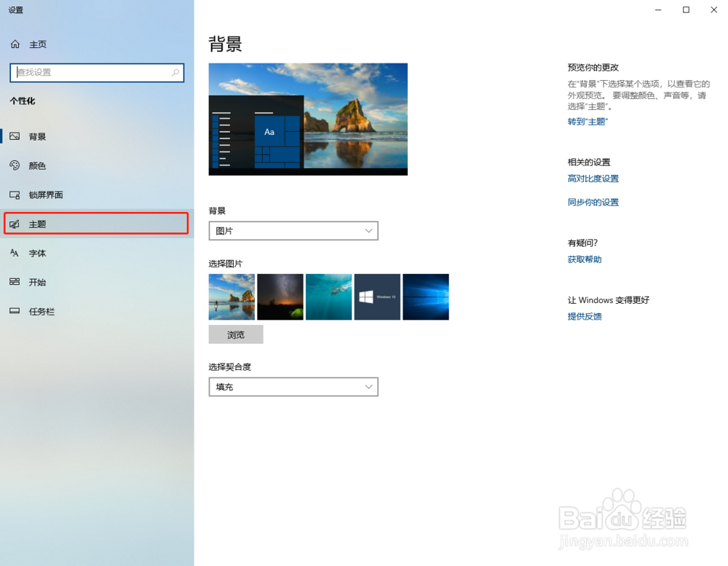Click inside the 查找设置 search field
728x566 pixels.
[x=87, y=73]
